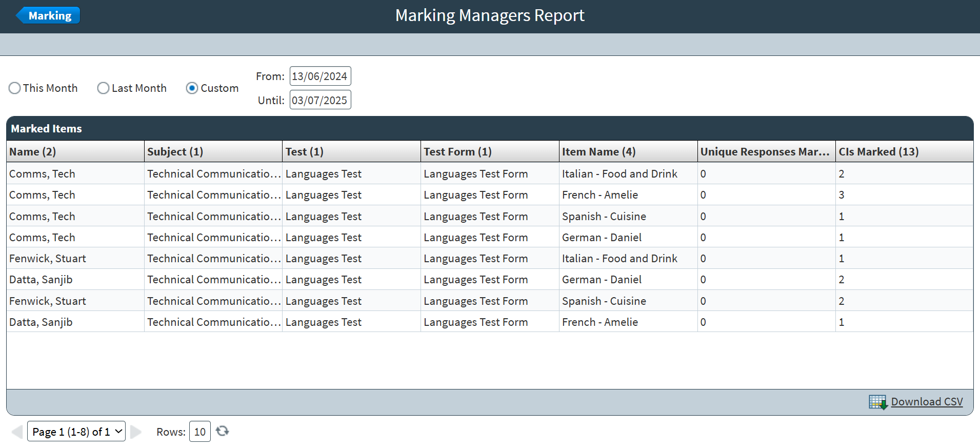Click the CIs Marked column header
980x448 pixels.
coord(878,152)
